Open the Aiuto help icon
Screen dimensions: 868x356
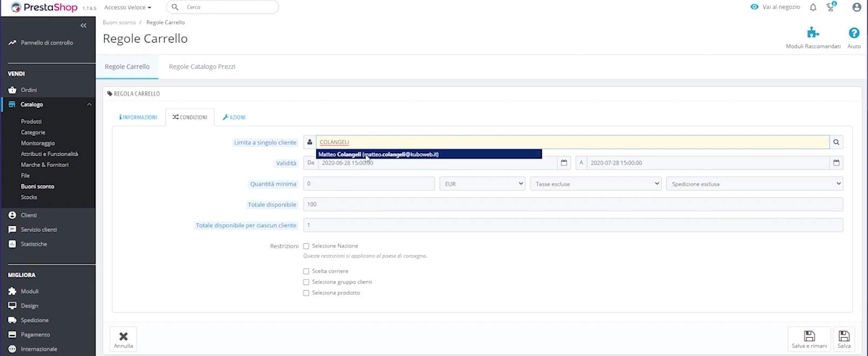(854, 33)
